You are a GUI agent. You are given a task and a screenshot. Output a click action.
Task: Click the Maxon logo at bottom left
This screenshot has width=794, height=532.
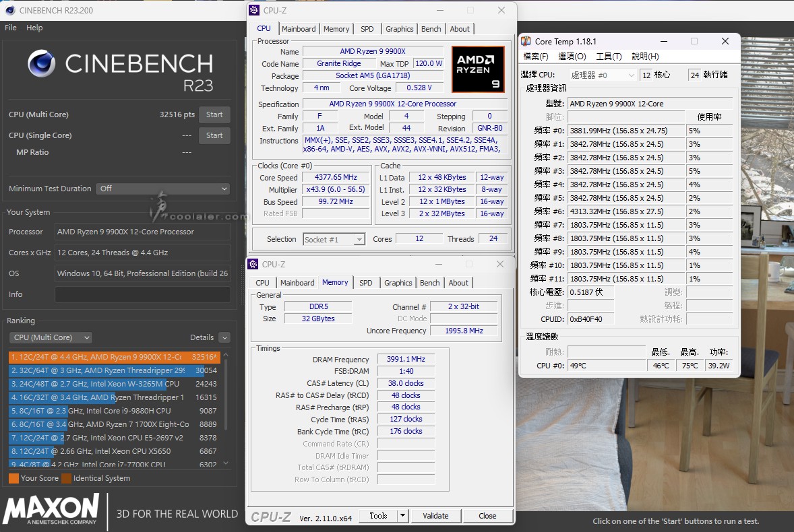coord(51,510)
